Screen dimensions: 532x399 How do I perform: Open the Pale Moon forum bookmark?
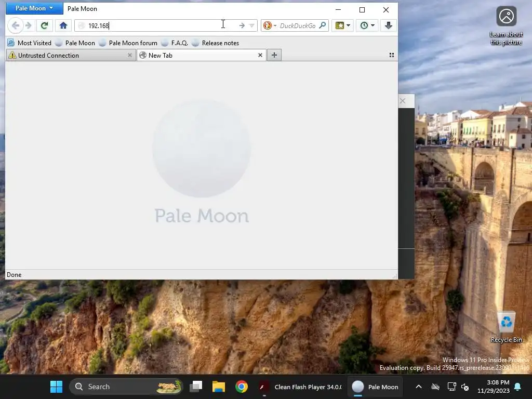[x=128, y=43]
